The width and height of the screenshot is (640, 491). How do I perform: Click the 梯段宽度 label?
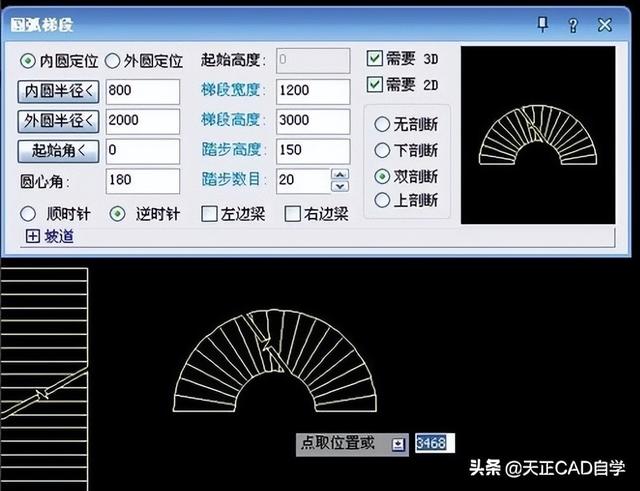click(233, 90)
